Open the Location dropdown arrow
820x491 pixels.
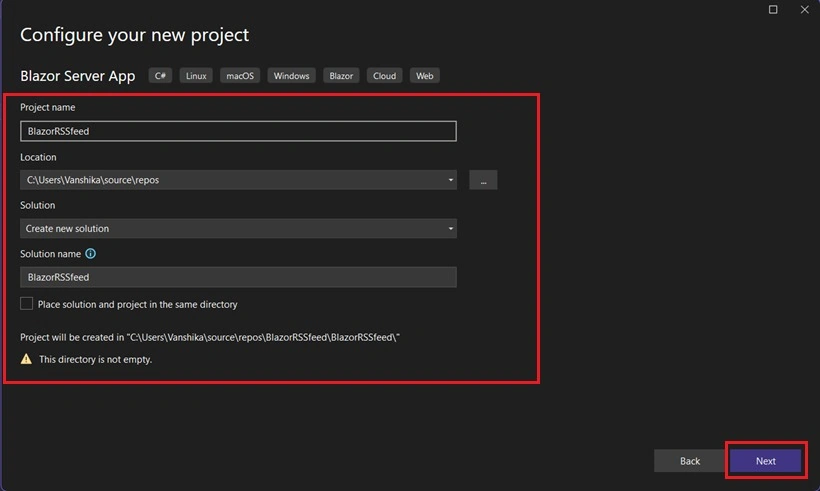pyautogui.click(x=450, y=180)
